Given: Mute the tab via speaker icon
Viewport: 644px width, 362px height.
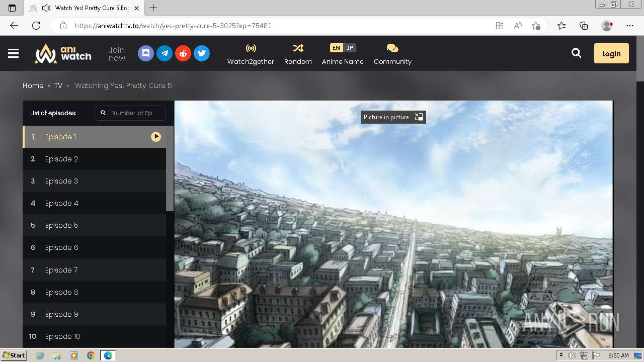Looking at the screenshot, I should [x=46, y=8].
